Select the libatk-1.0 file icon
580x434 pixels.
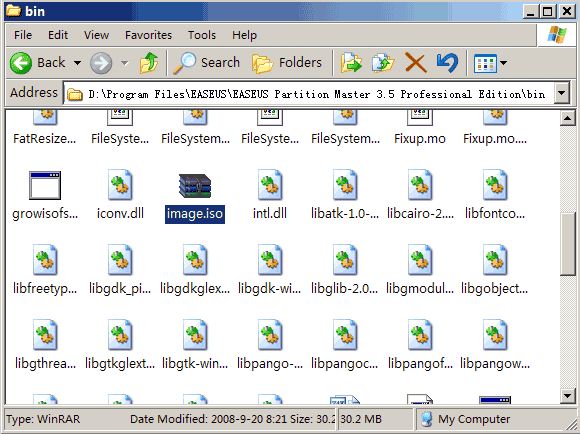click(x=345, y=185)
